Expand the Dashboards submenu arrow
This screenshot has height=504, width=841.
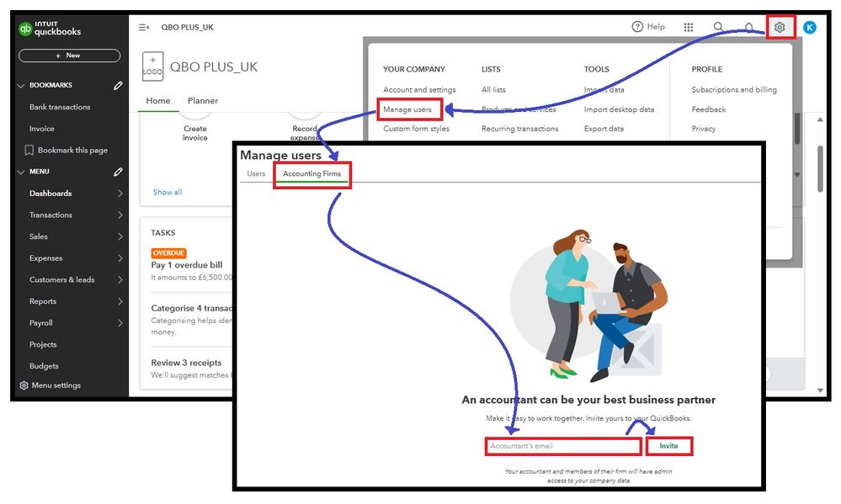pyautogui.click(x=120, y=193)
